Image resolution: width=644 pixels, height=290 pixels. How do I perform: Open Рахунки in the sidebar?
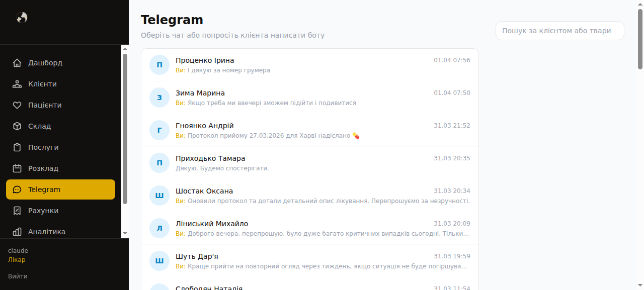click(x=60, y=211)
